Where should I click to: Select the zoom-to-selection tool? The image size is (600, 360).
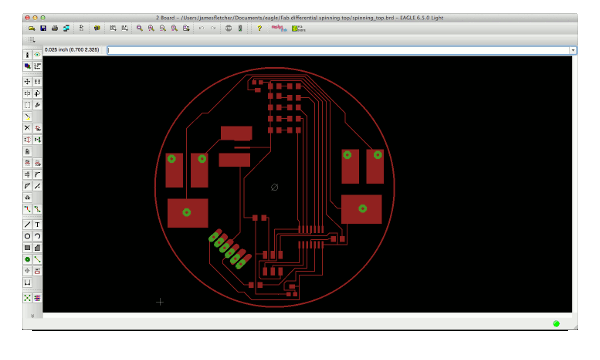[186, 28]
